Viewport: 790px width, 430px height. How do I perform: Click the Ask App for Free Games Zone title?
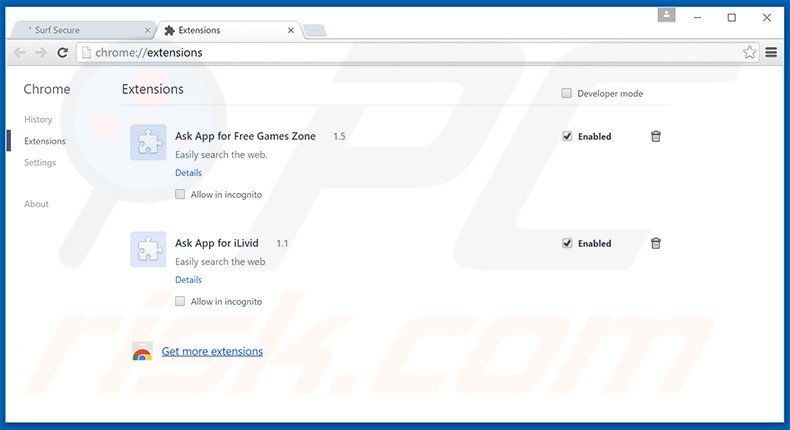245,136
